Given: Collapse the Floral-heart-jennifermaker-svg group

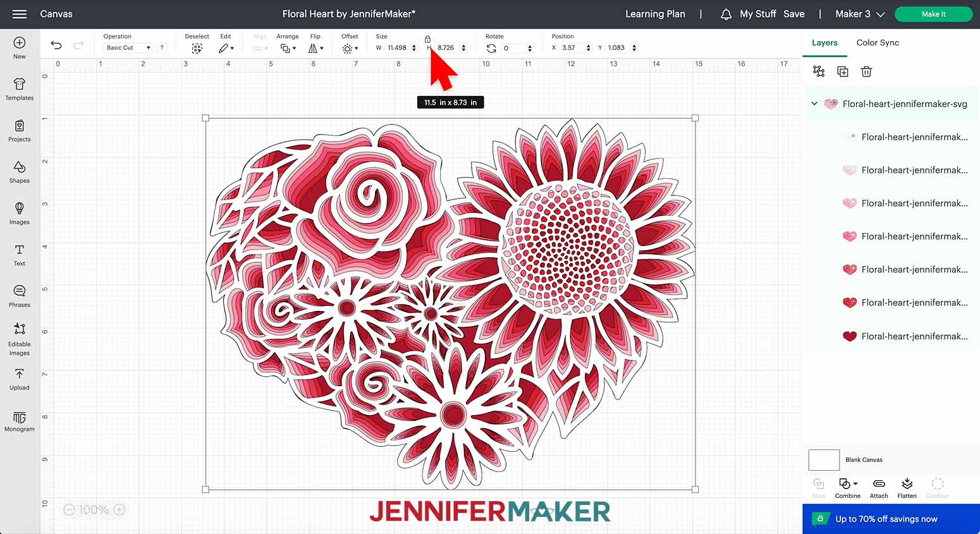Looking at the screenshot, I should 814,104.
